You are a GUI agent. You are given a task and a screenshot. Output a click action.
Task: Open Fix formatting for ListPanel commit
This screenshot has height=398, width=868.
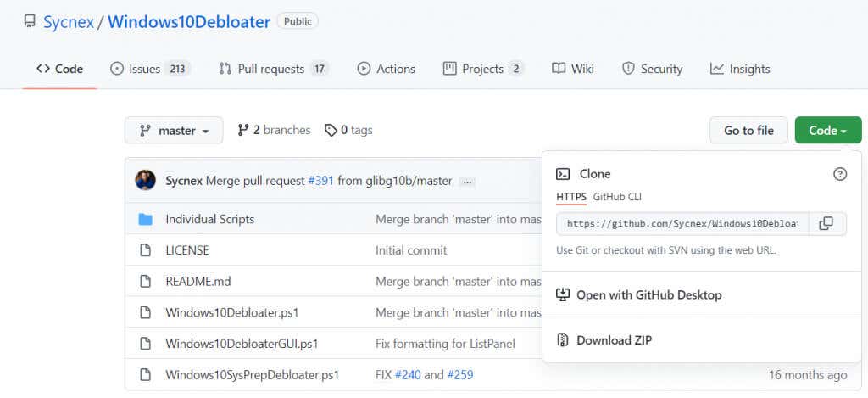(446, 344)
